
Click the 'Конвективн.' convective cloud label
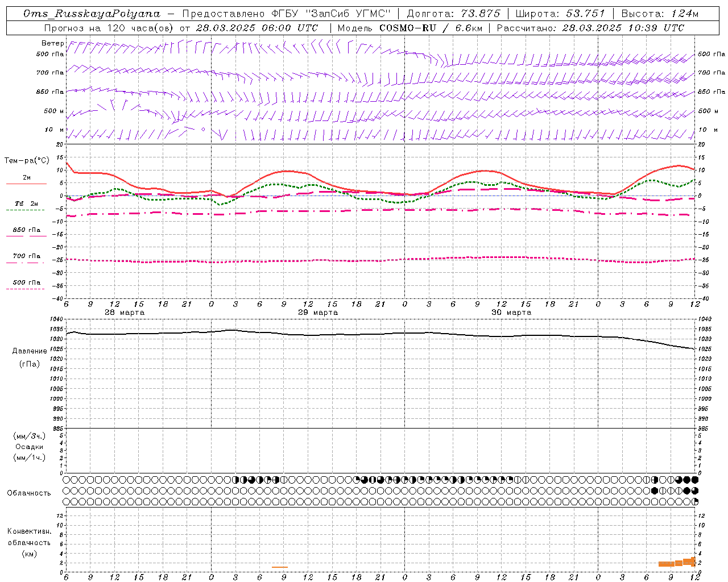[30, 531]
